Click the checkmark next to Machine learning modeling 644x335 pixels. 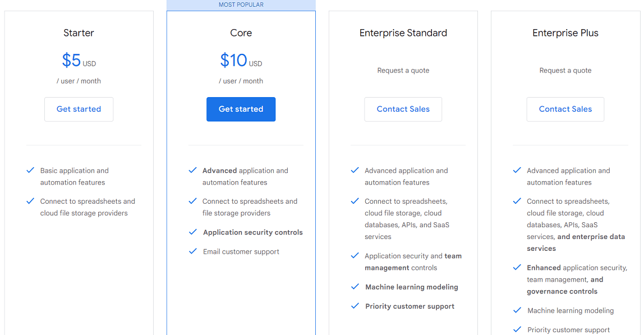coord(355,287)
